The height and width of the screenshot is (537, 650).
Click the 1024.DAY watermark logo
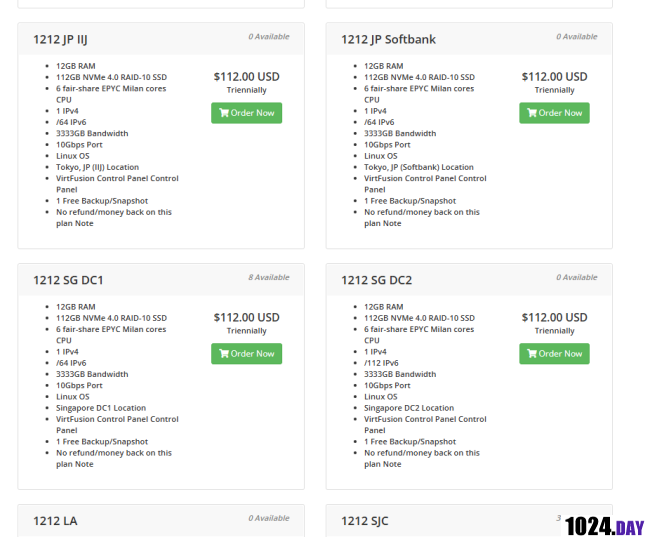pyautogui.click(x=604, y=526)
